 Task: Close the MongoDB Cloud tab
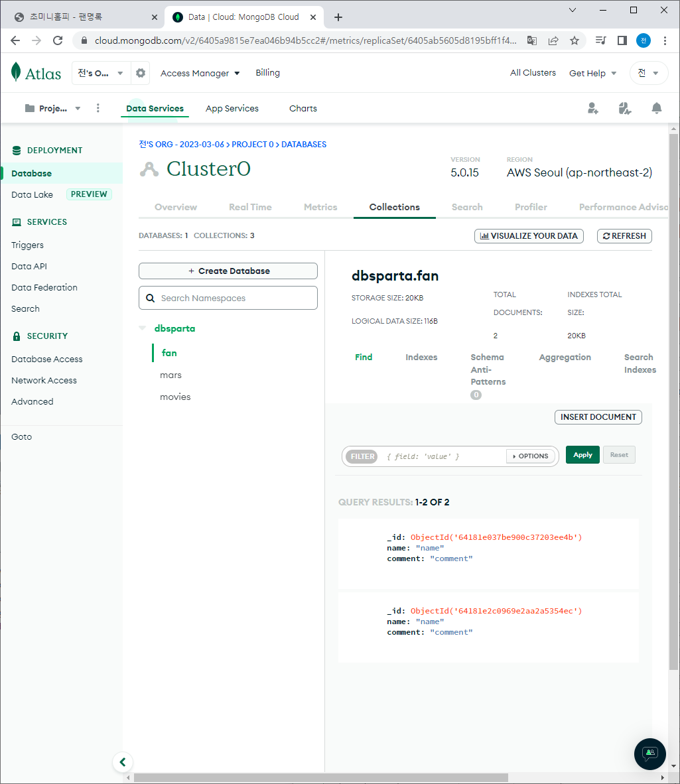click(313, 17)
